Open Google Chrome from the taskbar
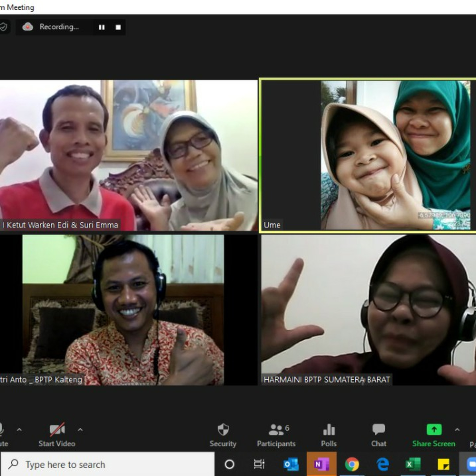 (x=352, y=464)
